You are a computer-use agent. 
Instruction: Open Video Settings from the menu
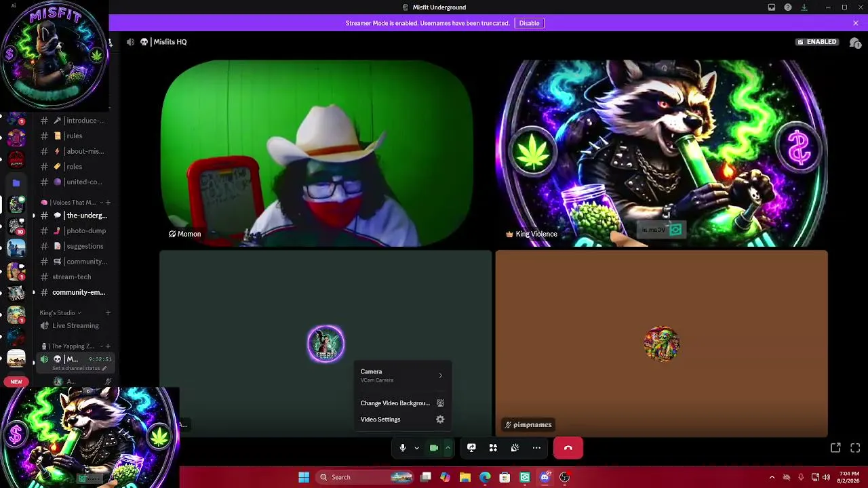tap(402, 420)
